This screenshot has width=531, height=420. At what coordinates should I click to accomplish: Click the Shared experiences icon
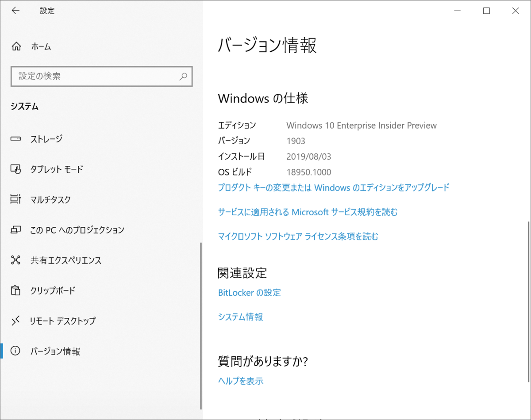pyautogui.click(x=16, y=260)
